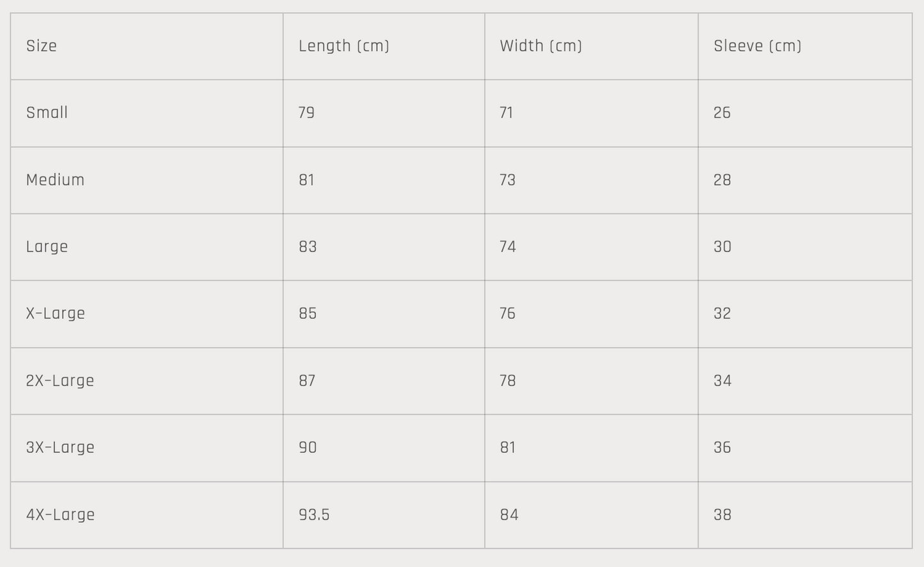The image size is (924, 567).
Task: Select the 4X-Large size row label
Action: point(61,515)
